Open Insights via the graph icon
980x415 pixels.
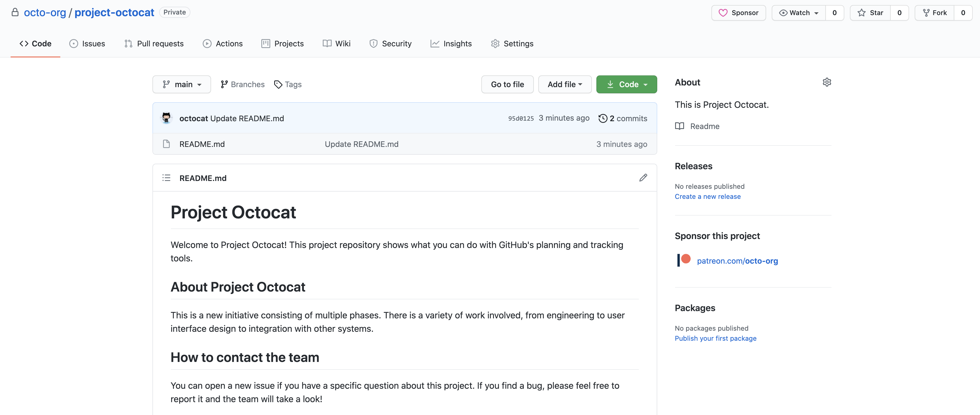[x=434, y=43]
